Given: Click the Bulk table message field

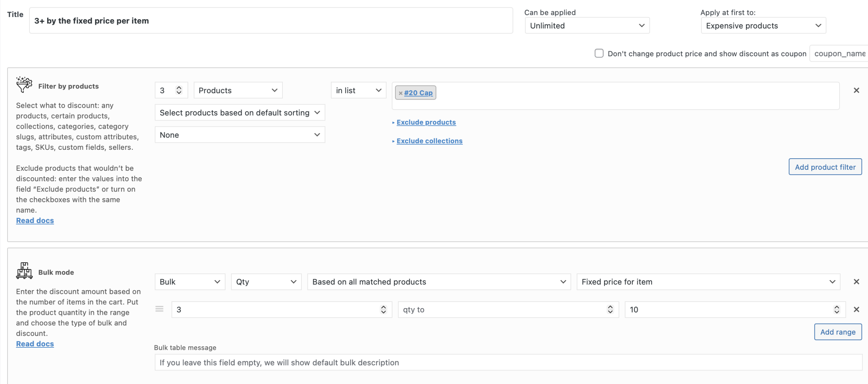Looking at the screenshot, I should tap(508, 362).
